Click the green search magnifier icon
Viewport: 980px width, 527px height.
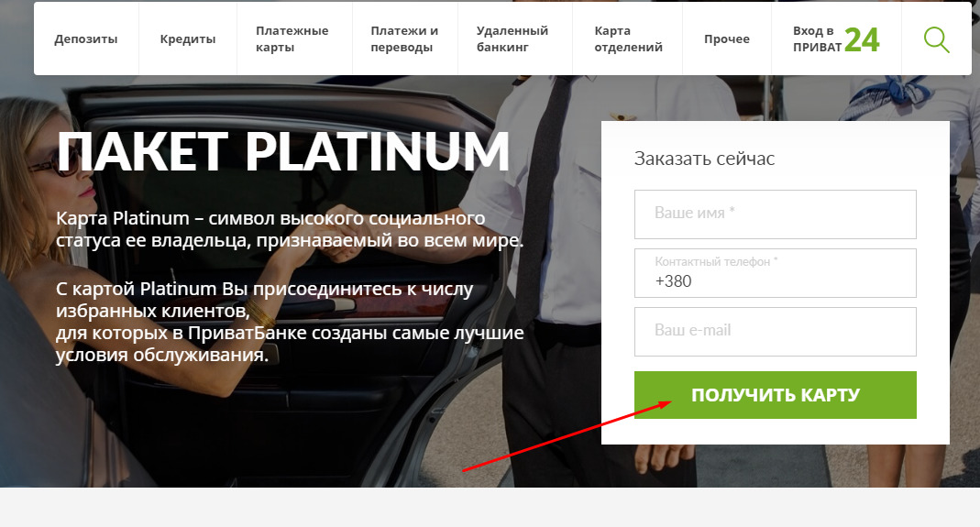coord(936,40)
